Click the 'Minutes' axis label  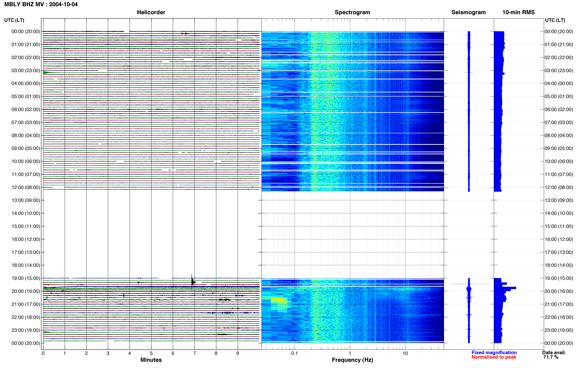click(151, 360)
